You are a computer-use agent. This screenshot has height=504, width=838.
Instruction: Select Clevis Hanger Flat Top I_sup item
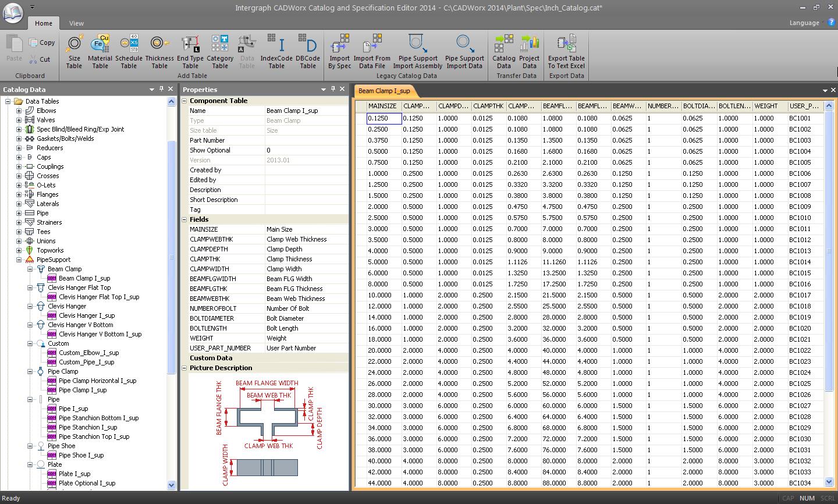(x=99, y=297)
